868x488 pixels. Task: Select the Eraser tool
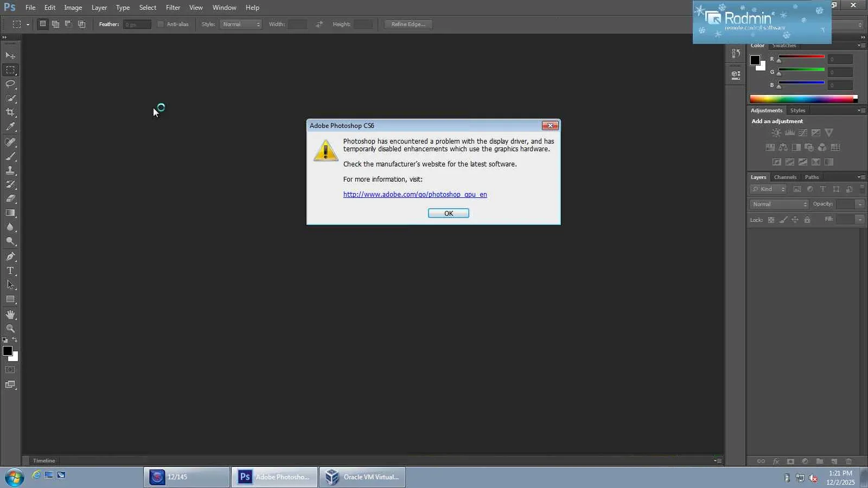[10, 198]
